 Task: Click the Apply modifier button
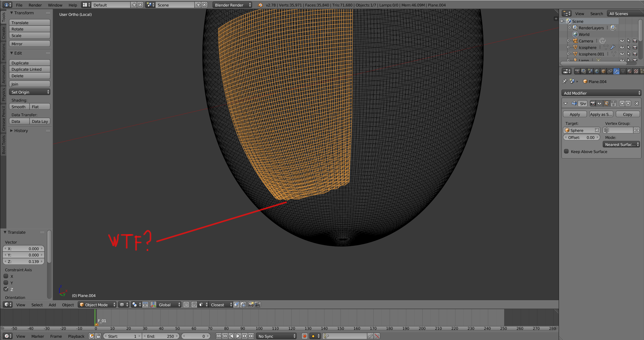(x=575, y=114)
